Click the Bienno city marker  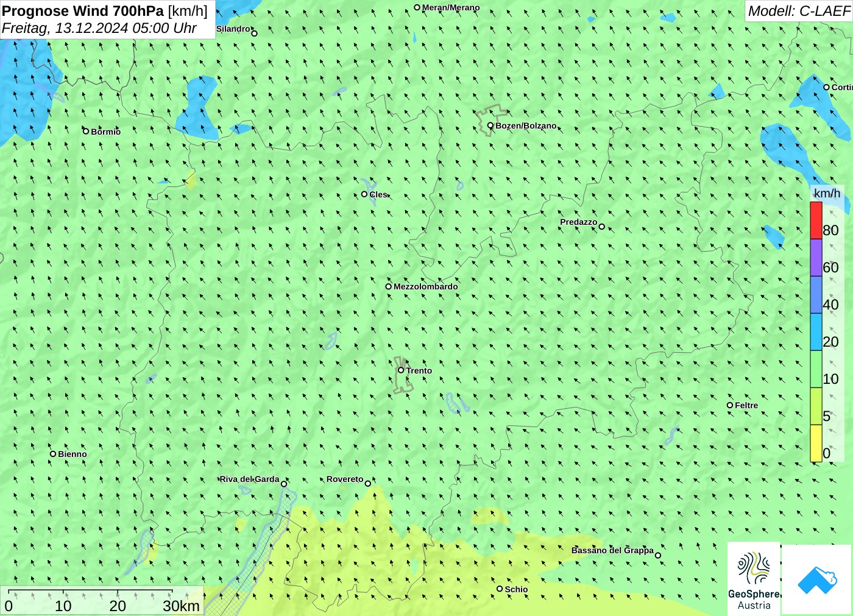(x=53, y=453)
